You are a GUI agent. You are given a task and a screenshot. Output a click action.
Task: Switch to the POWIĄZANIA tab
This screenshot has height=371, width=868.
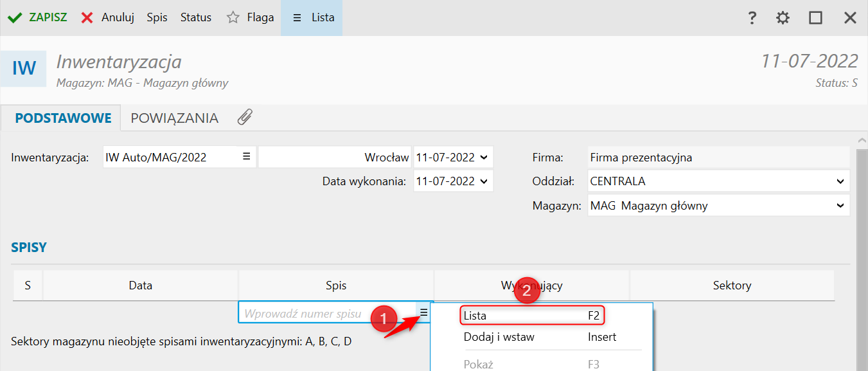pyautogui.click(x=175, y=118)
